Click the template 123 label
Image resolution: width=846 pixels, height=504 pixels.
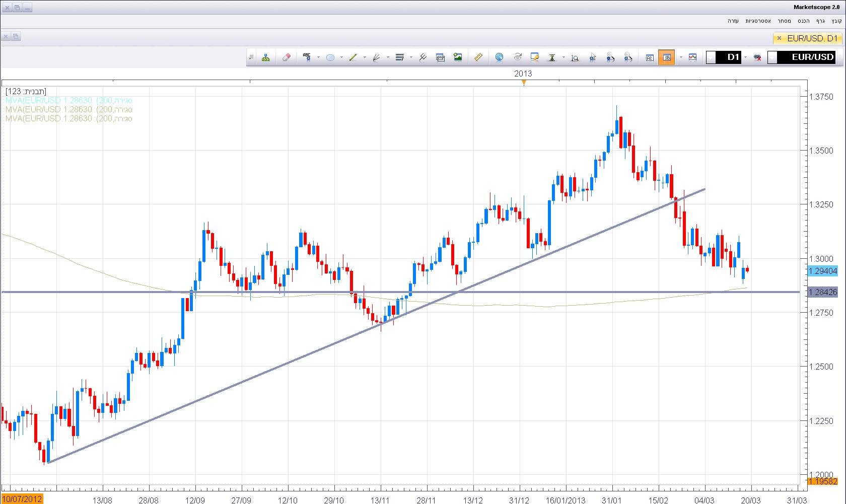click(x=26, y=91)
